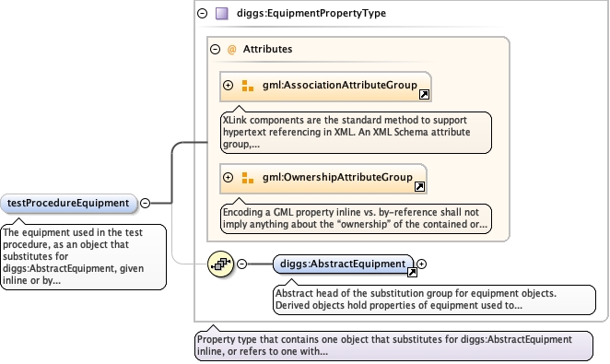Click the sequence compositor icon

click(220, 264)
